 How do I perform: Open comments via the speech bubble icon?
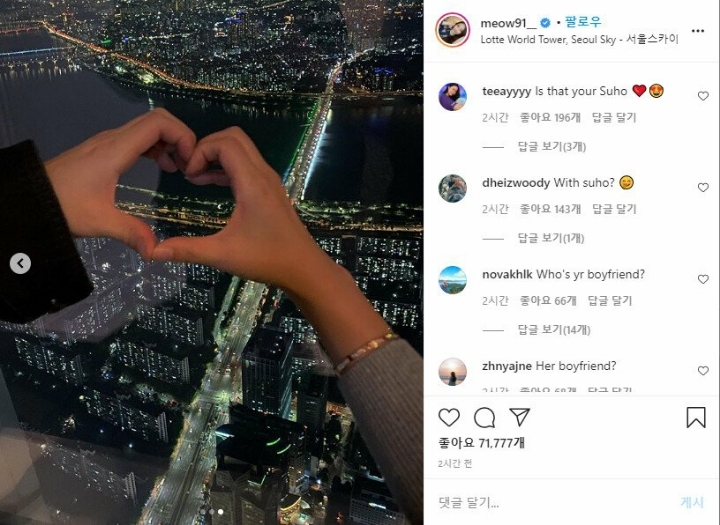(484, 418)
